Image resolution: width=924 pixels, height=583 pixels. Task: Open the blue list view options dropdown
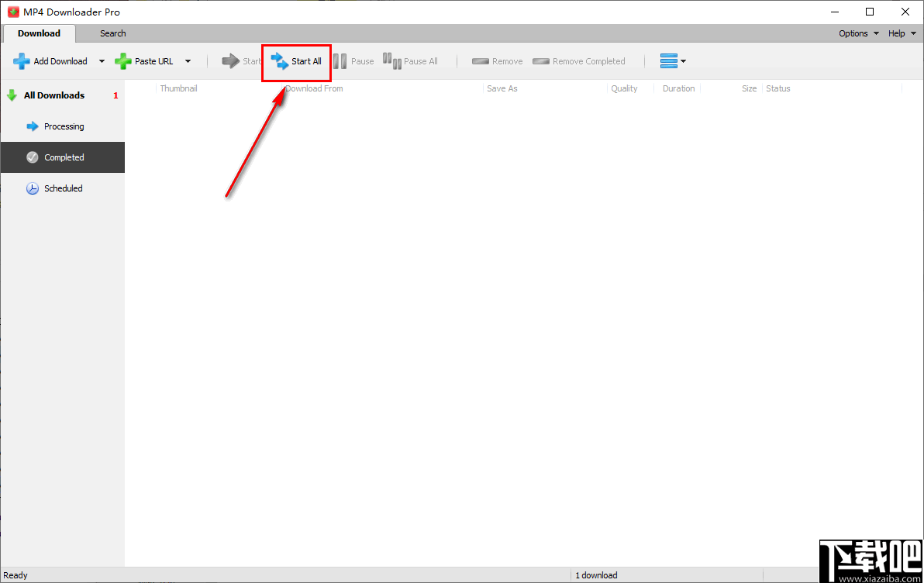click(673, 61)
